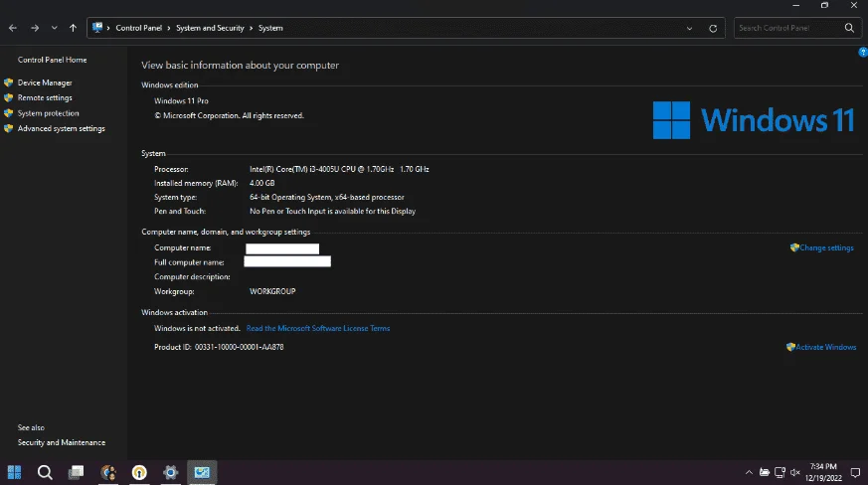
Task: Read the Microsoft Software License Terms
Action: pos(318,328)
